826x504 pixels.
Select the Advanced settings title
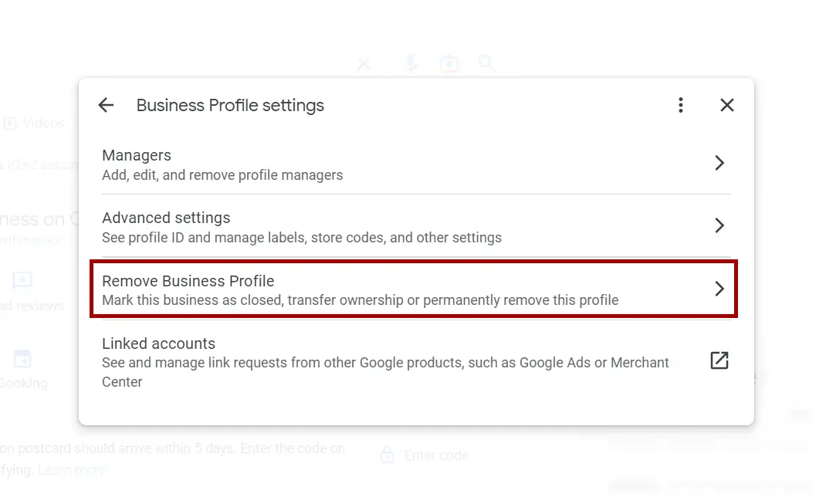point(166,218)
